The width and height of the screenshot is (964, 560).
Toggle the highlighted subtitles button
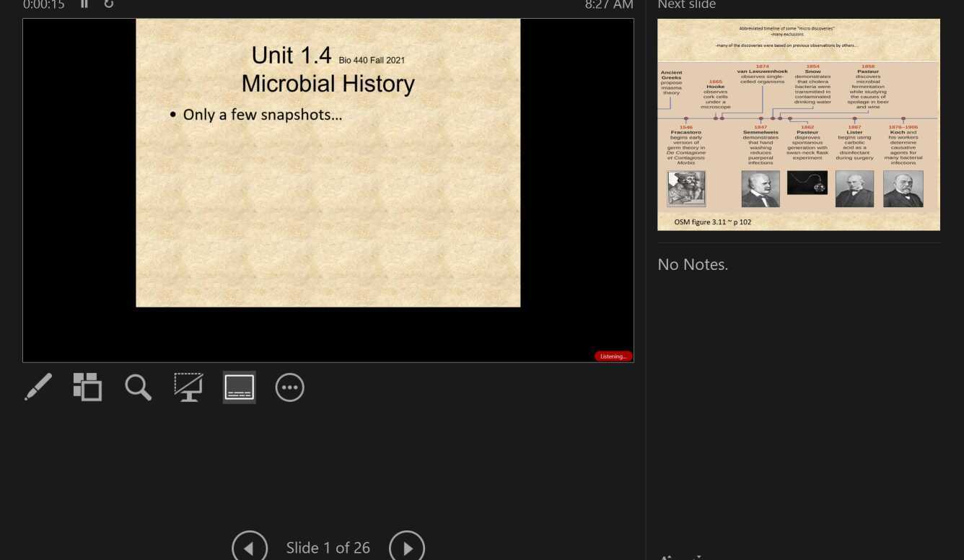click(x=239, y=388)
